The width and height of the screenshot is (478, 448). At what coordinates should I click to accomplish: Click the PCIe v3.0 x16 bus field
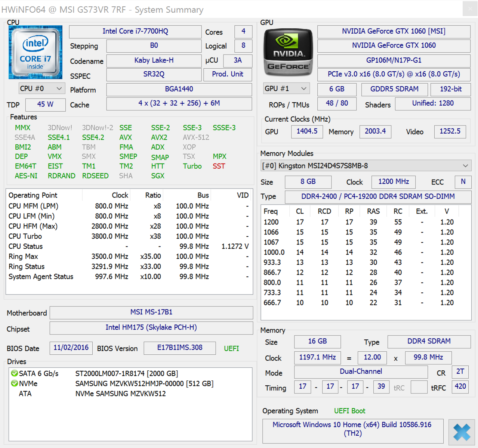[394, 74]
